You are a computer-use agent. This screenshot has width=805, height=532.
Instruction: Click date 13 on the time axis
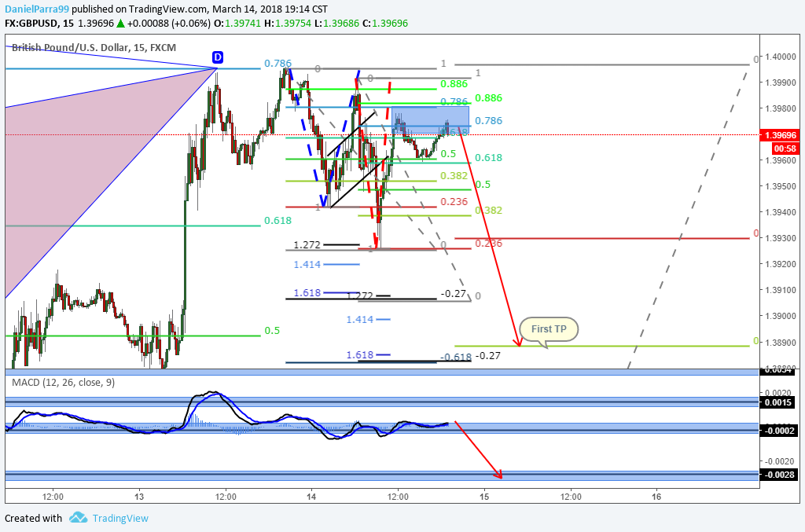139,496
